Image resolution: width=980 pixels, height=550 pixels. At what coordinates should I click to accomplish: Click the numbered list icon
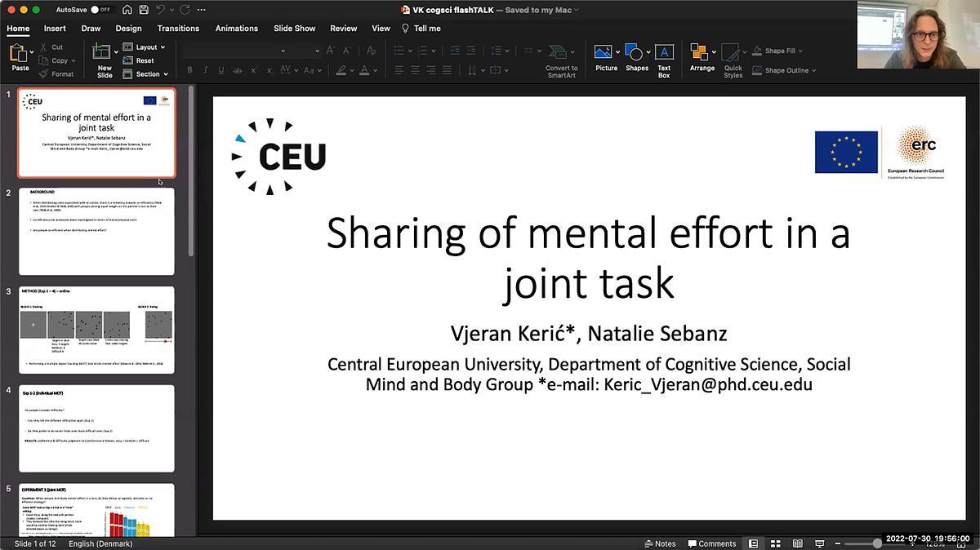click(x=422, y=51)
